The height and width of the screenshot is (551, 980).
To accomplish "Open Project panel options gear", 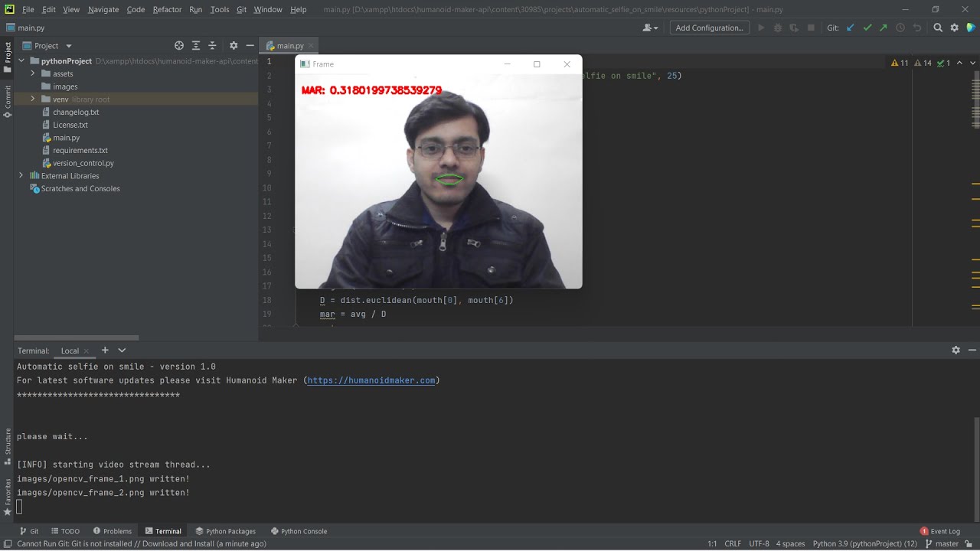I will pyautogui.click(x=234, y=46).
